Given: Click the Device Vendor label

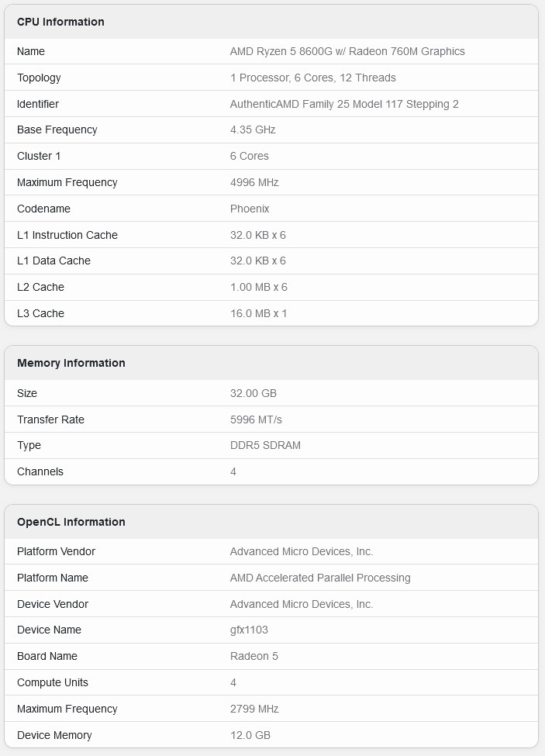Looking at the screenshot, I should [53, 604].
